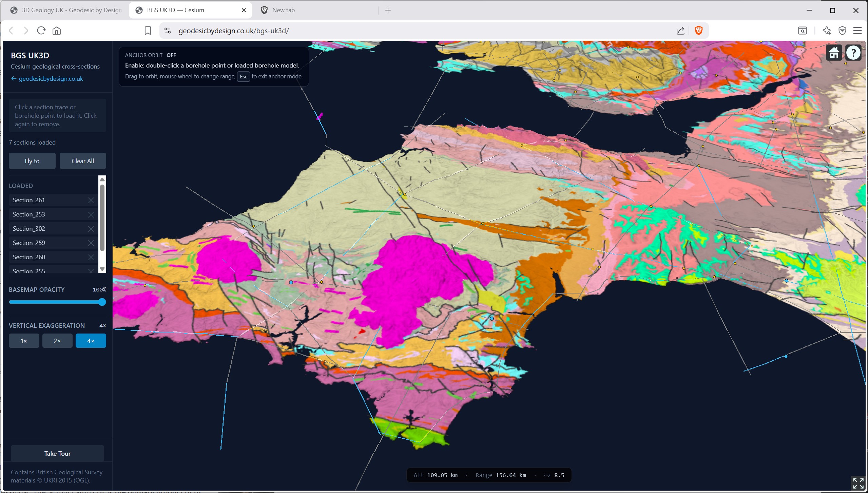Viewport: 868px width, 493px height.
Task: Open a new tab with plus icon
Action: 388,10
